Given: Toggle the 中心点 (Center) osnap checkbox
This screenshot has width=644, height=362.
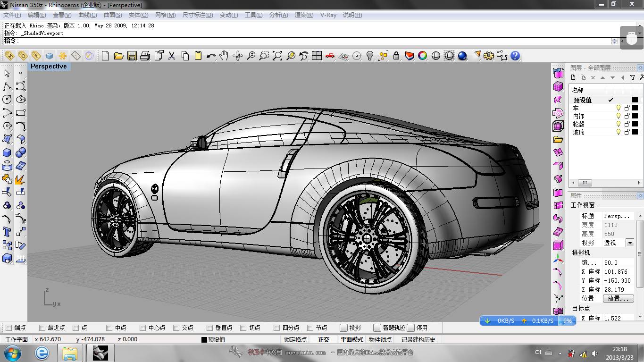Looking at the screenshot, I should click(x=142, y=328).
